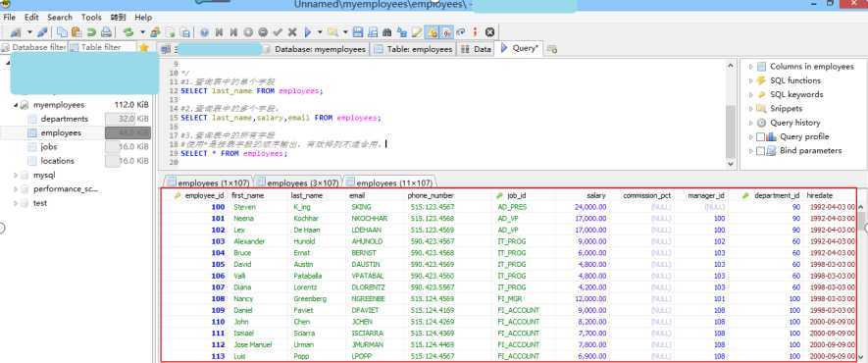The height and width of the screenshot is (363, 868).
Task: Click the save floppy disk icon
Action: [358, 32]
